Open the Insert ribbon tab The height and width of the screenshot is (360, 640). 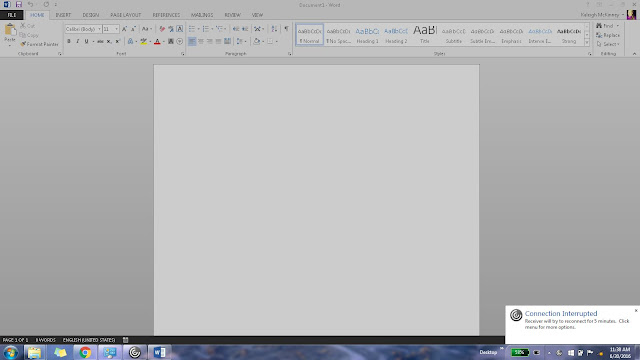coord(63,15)
